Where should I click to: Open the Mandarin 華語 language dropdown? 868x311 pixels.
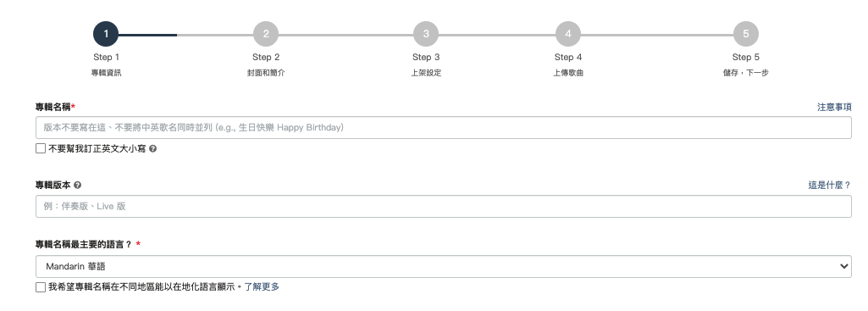[444, 267]
